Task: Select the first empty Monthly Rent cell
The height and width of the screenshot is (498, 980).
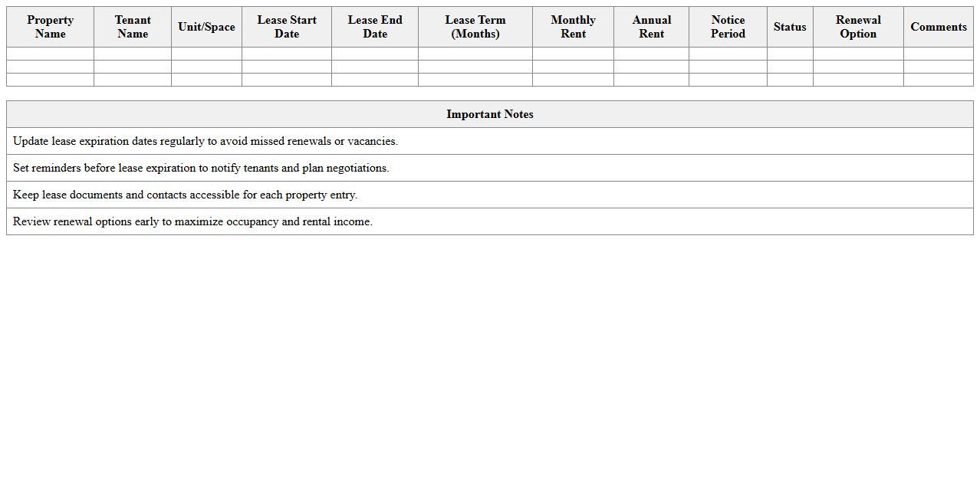Action: point(573,54)
